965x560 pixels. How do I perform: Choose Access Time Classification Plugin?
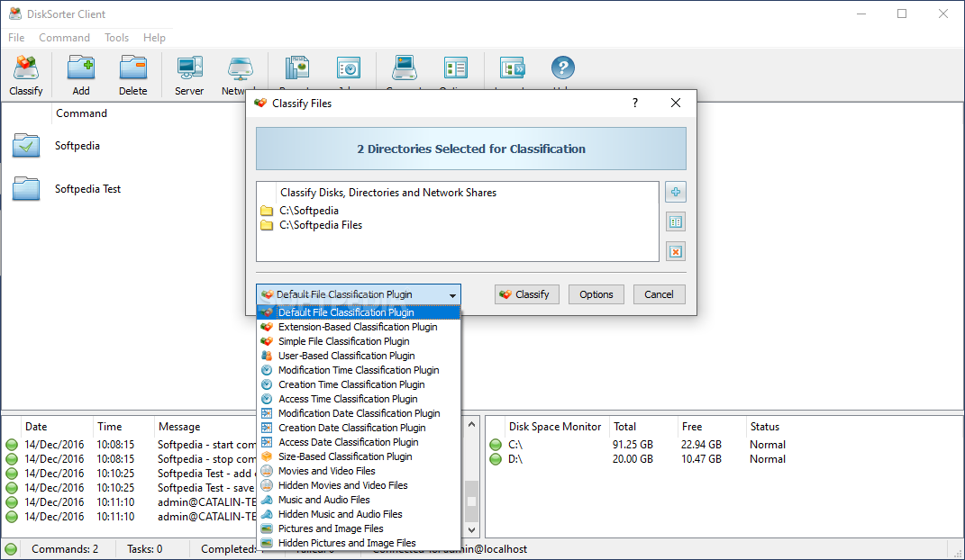point(359,399)
